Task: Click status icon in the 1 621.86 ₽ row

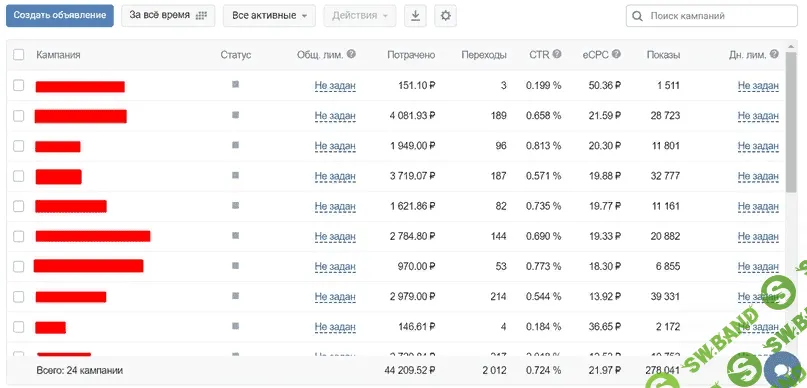Action: 235,205
